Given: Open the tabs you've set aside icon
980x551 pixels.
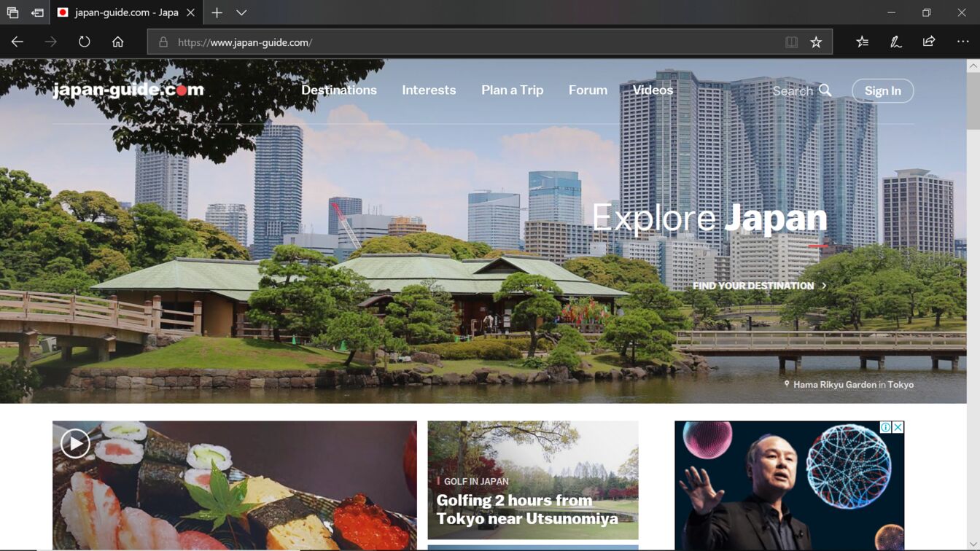Looking at the screenshot, I should click(12, 12).
